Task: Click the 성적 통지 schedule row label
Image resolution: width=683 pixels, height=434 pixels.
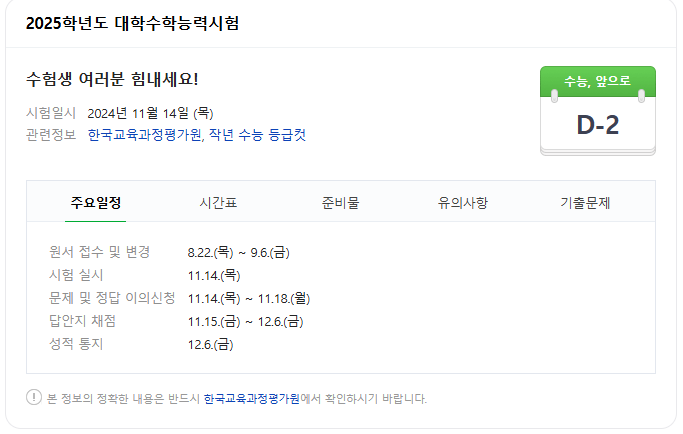Action: pyautogui.click(x=76, y=344)
